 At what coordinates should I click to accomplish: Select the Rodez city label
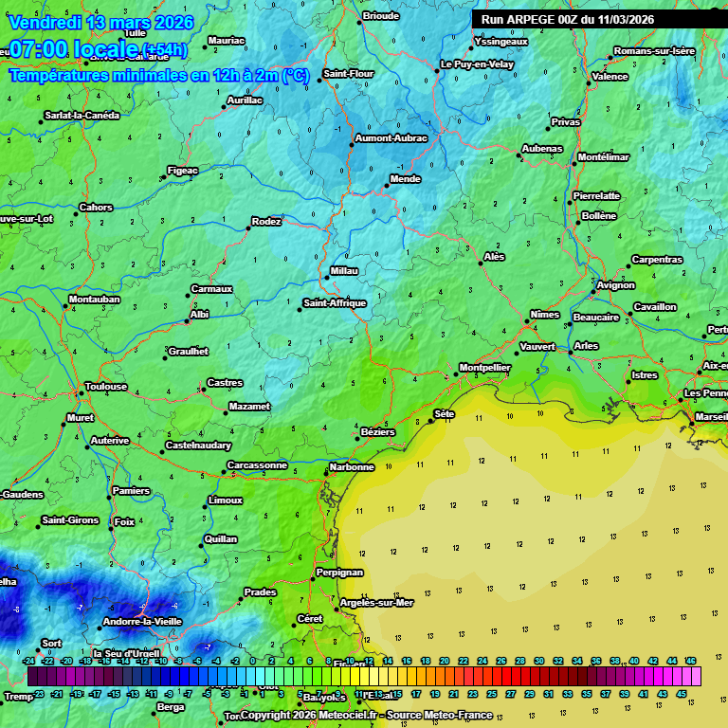[267, 222]
